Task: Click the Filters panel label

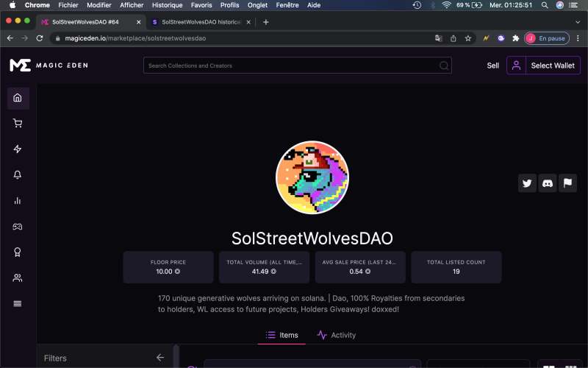Action: (55, 358)
